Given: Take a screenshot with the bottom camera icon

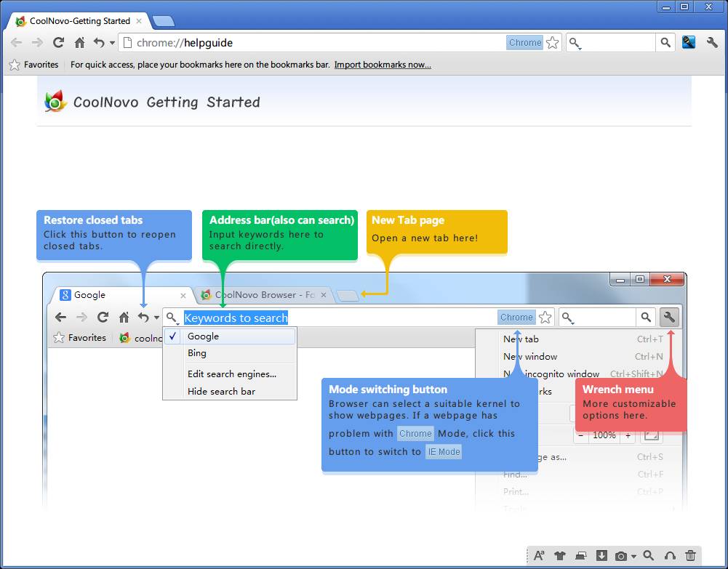Looking at the screenshot, I should pos(621,555).
